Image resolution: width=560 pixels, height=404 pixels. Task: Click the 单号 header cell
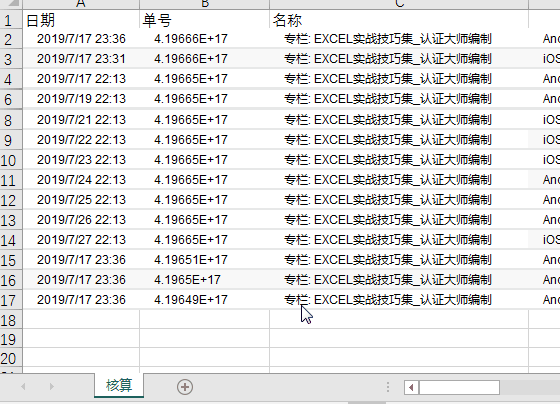coord(205,19)
